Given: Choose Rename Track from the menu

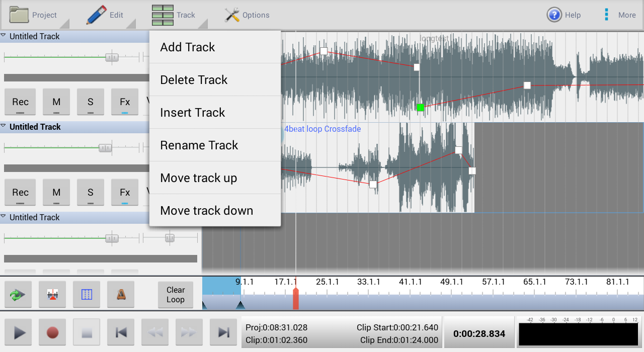Looking at the screenshot, I should point(199,145).
